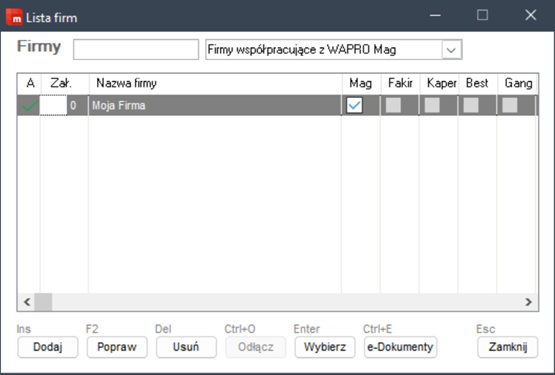
Task: Click the Dodaj button
Action: [x=48, y=347]
